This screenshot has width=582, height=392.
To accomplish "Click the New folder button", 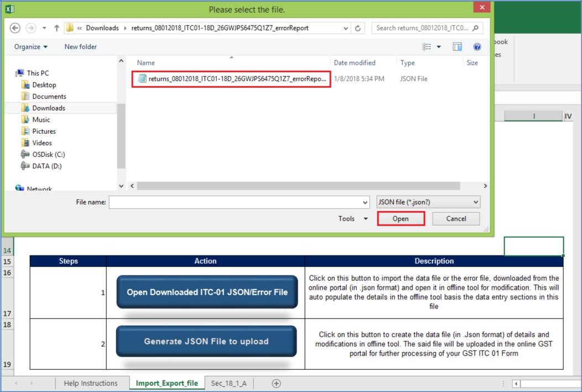I will coord(80,46).
